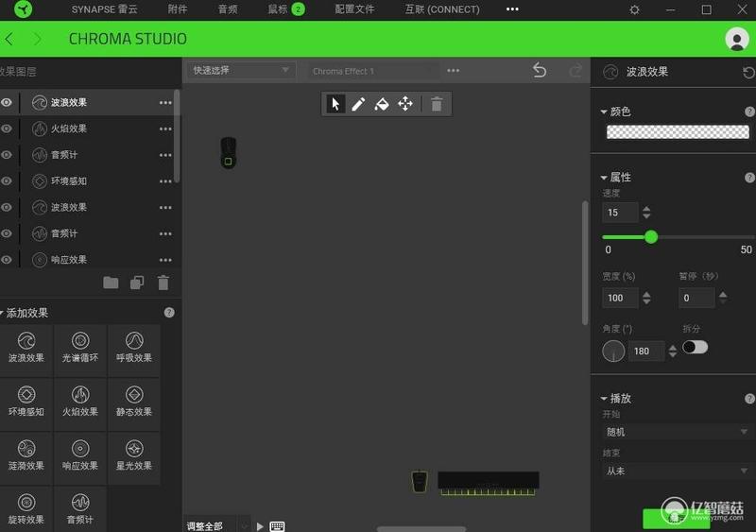This screenshot has width=756, height=532.
Task: Click the angle dial knob
Action: [x=613, y=352]
